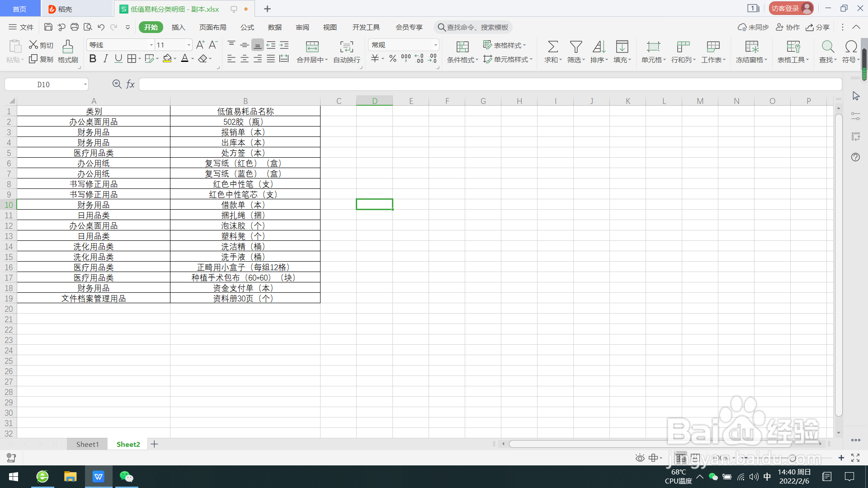868x488 pixels.
Task: Click the zoom slider handle in status bar
Action: [793, 458]
